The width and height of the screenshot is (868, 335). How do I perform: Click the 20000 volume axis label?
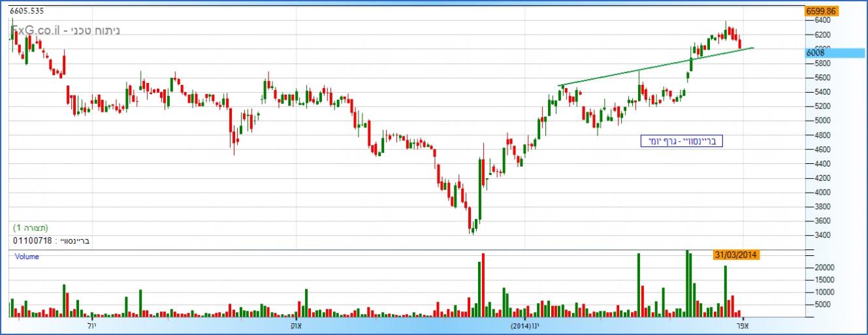point(824,268)
